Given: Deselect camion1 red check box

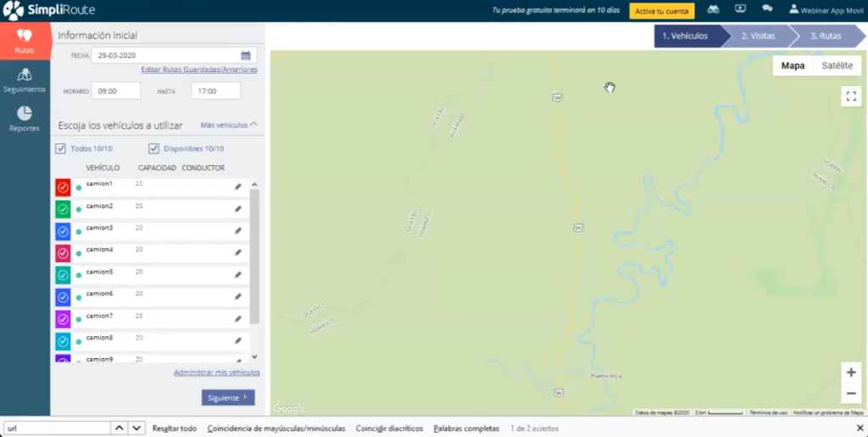Looking at the screenshot, I should tap(63, 187).
